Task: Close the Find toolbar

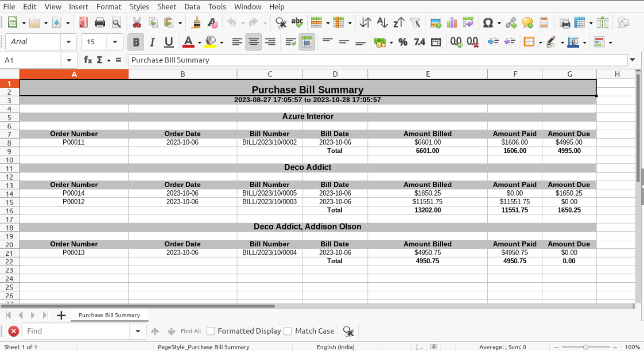Action: point(14,331)
